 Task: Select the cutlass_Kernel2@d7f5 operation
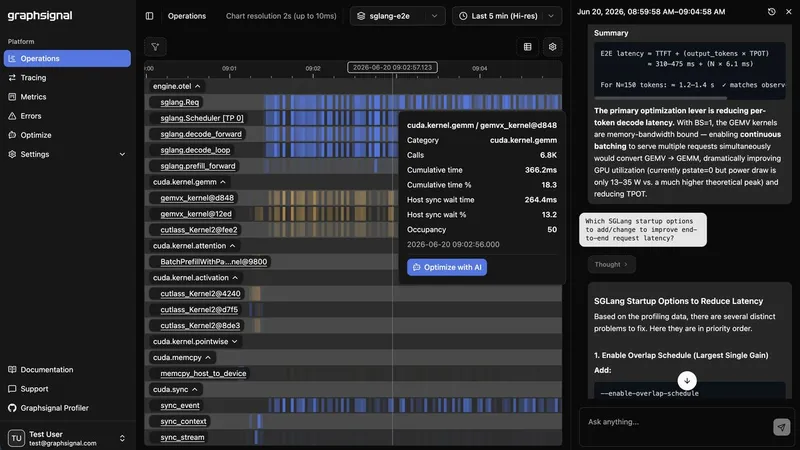point(199,310)
